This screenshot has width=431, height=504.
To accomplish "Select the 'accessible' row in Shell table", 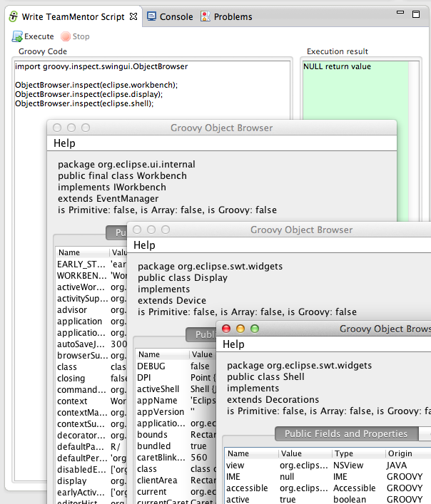I will [247, 488].
